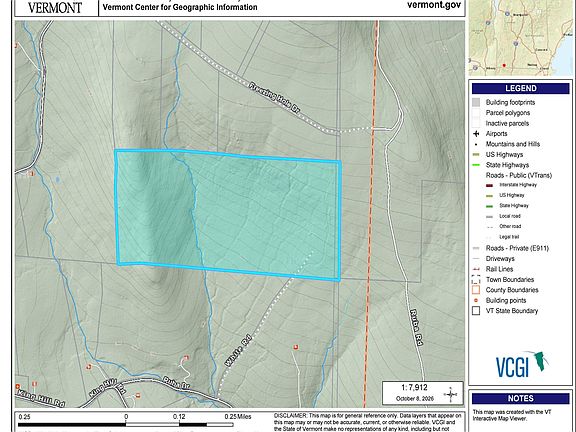
Task: Click the VERMONT title text
Action: 55,8
